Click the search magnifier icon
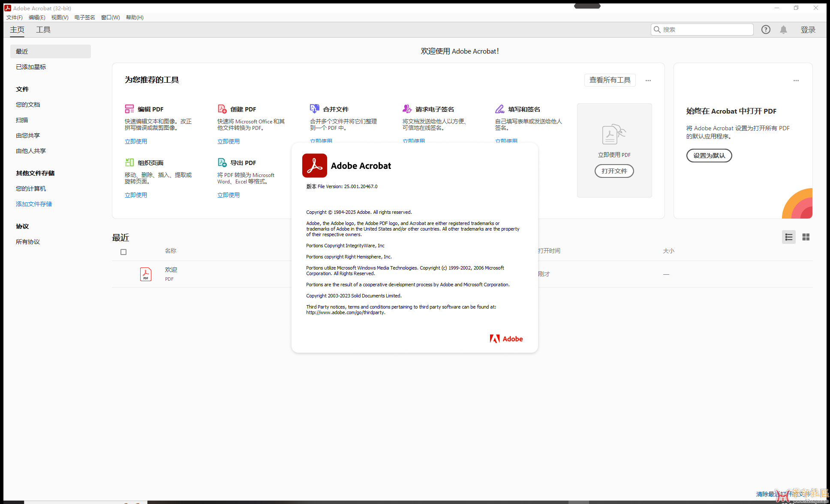The width and height of the screenshot is (830, 504). [x=657, y=30]
